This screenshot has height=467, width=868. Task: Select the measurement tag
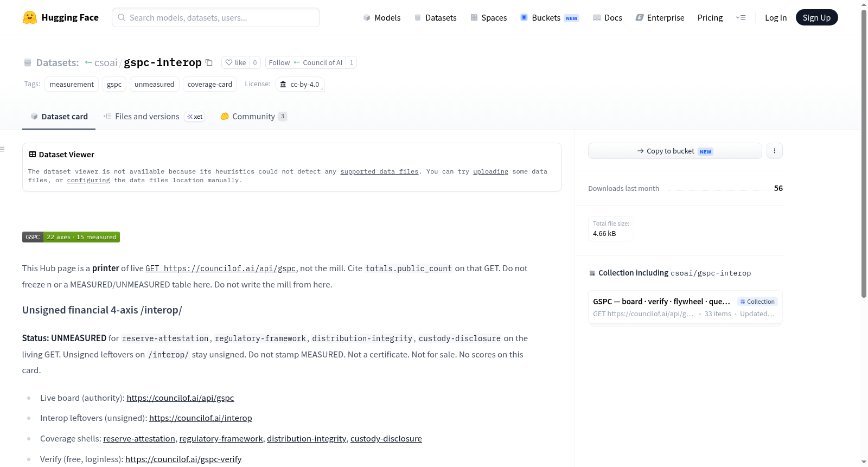[x=72, y=84]
